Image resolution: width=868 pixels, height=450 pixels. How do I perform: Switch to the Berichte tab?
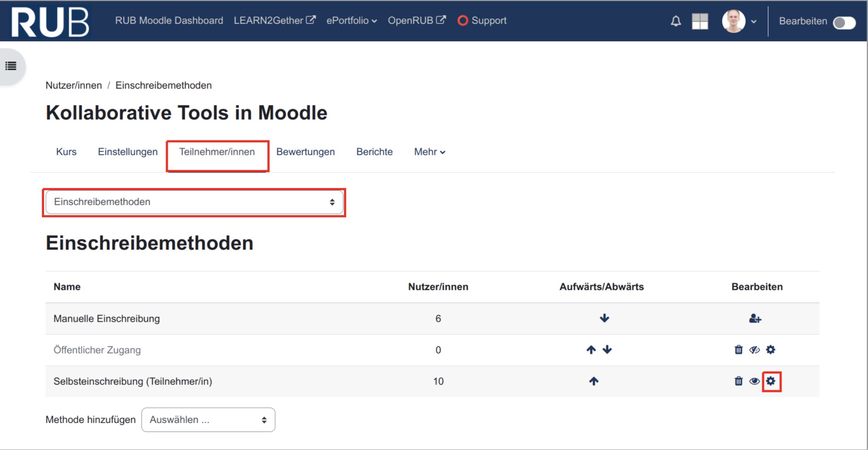(x=375, y=152)
